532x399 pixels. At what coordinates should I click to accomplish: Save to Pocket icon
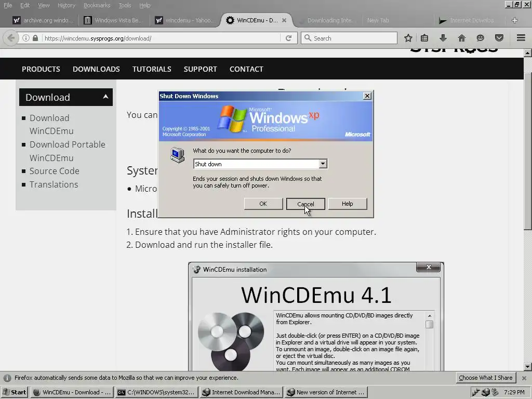[499, 38]
